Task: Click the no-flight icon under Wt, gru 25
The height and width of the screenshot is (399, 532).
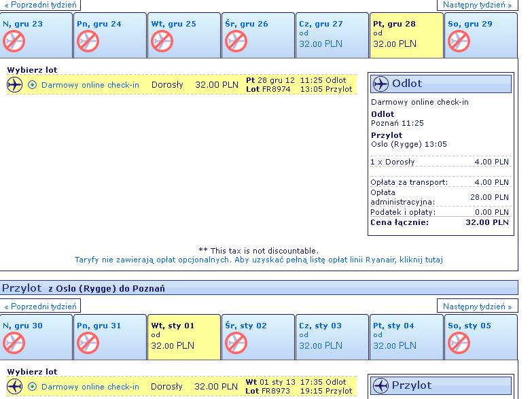Action: pyautogui.click(x=162, y=41)
